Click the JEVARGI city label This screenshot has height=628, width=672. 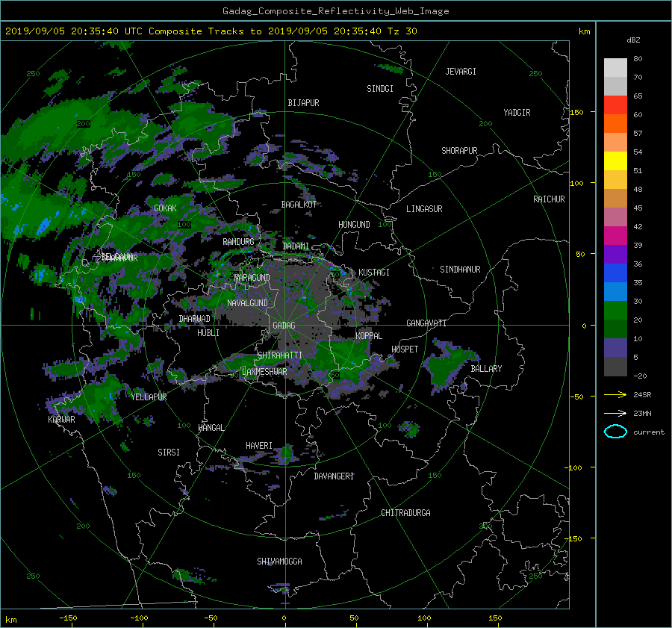point(461,72)
